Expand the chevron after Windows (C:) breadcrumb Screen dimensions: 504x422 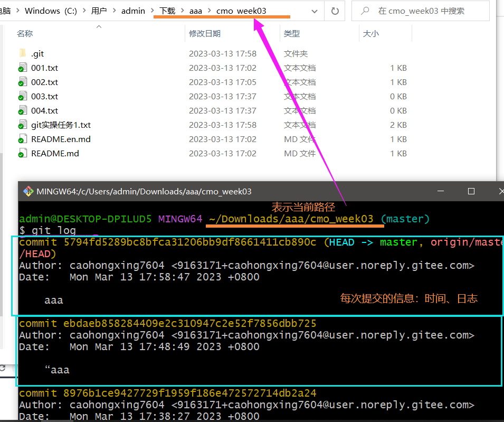84,11
